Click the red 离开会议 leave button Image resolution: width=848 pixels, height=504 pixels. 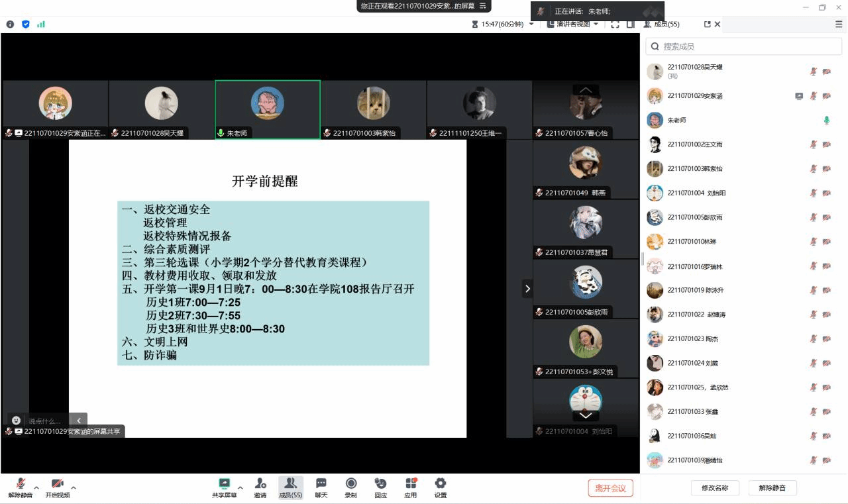pos(610,488)
